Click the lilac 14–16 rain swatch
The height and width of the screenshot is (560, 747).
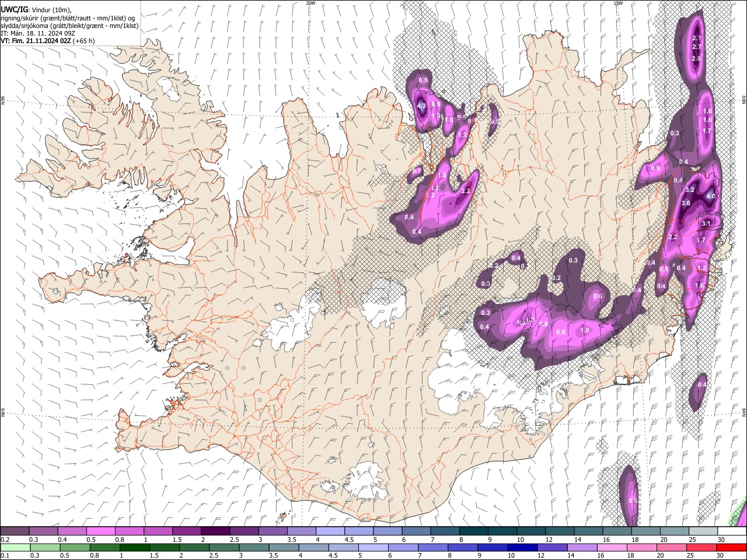point(581,547)
